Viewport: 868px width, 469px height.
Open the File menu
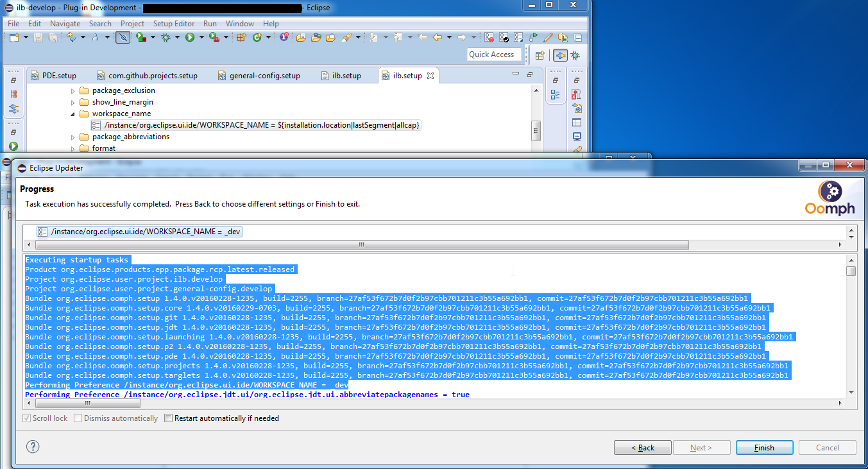click(x=13, y=24)
